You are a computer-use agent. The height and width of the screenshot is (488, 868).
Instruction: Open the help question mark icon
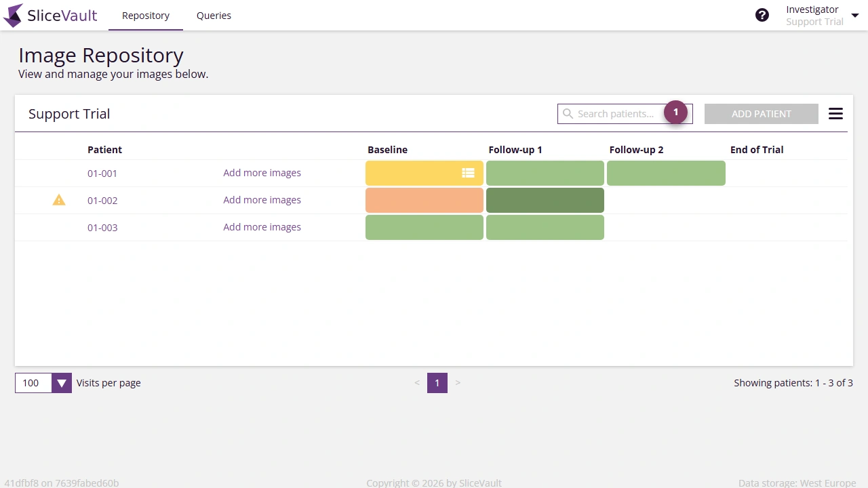762,14
